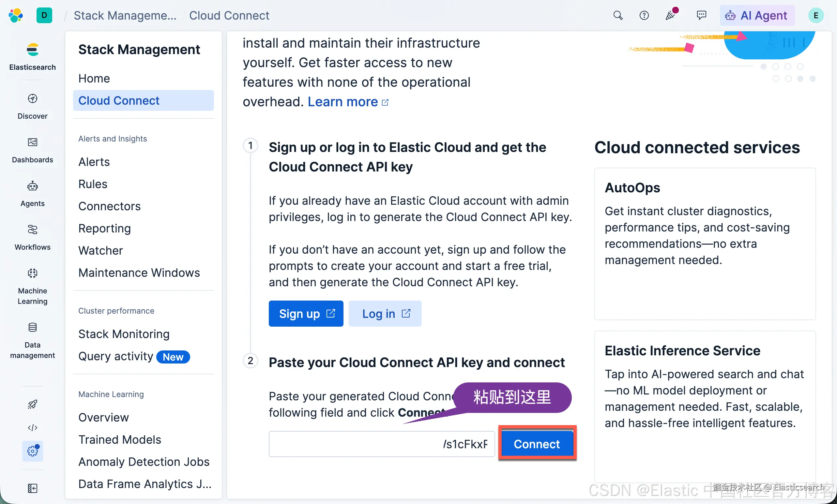This screenshot has width=837, height=504.
Task: Open the Stack Management gear icon
Action: pyautogui.click(x=32, y=451)
